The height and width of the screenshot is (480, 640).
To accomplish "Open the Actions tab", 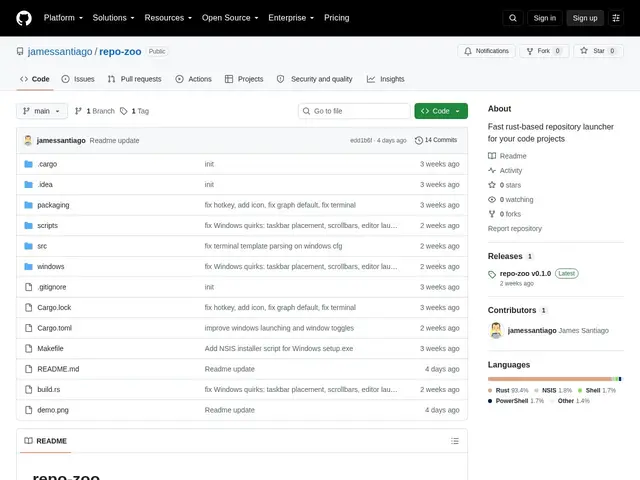I will (193, 79).
